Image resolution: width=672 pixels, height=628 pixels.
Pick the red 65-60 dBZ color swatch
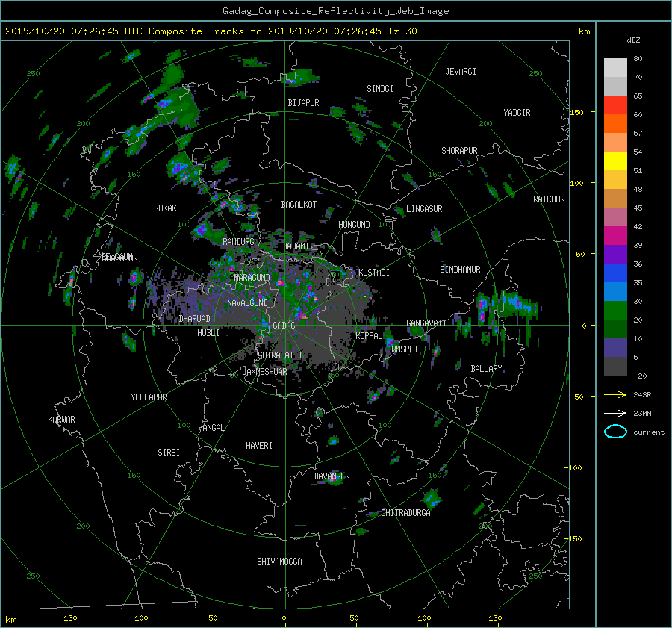pos(615,105)
